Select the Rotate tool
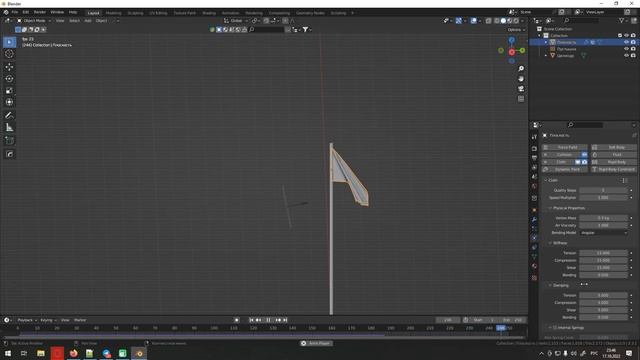The width and height of the screenshot is (640, 360). [x=9, y=78]
